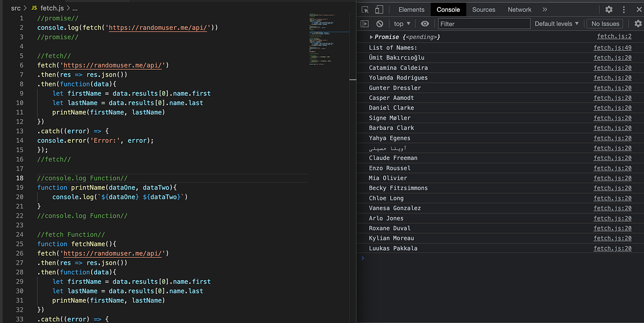Image resolution: width=644 pixels, height=323 pixels.
Task: Clear the console output
Action: [379, 23]
